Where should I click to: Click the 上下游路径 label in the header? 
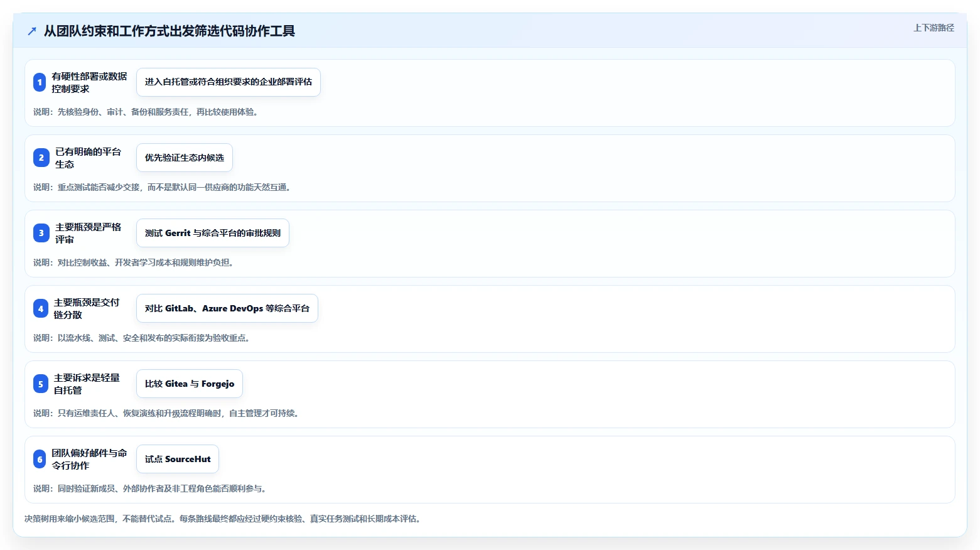pos(934,28)
